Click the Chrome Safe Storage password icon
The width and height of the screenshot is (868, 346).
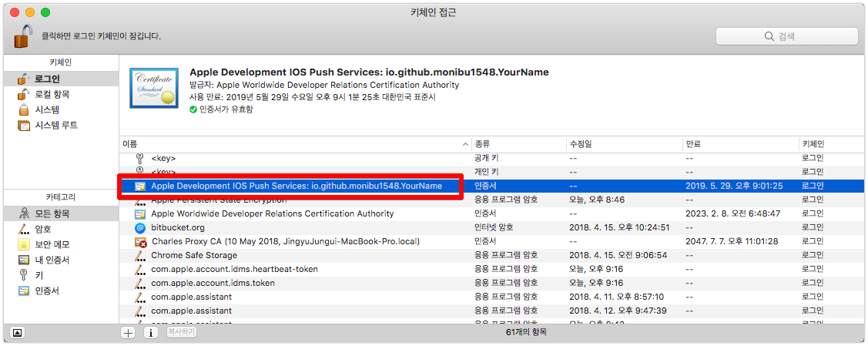(140, 255)
